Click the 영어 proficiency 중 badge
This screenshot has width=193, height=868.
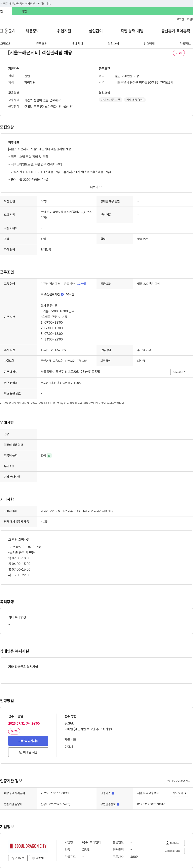(x=49, y=456)
